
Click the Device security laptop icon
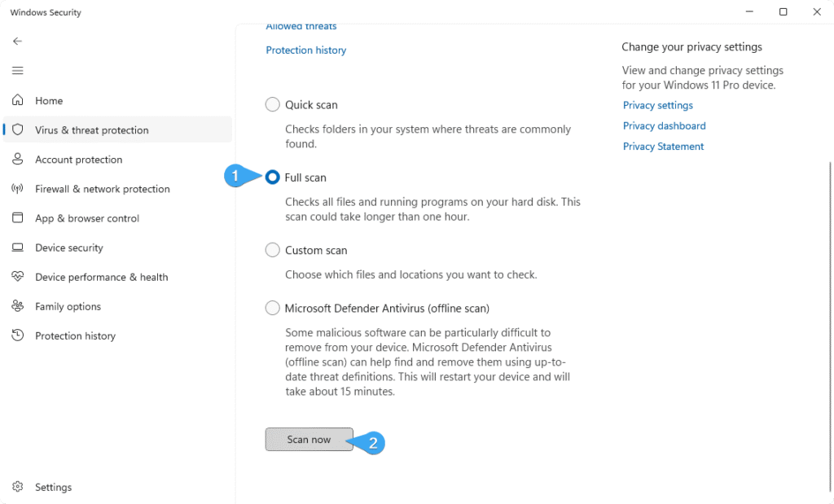(x=18, y=248)
